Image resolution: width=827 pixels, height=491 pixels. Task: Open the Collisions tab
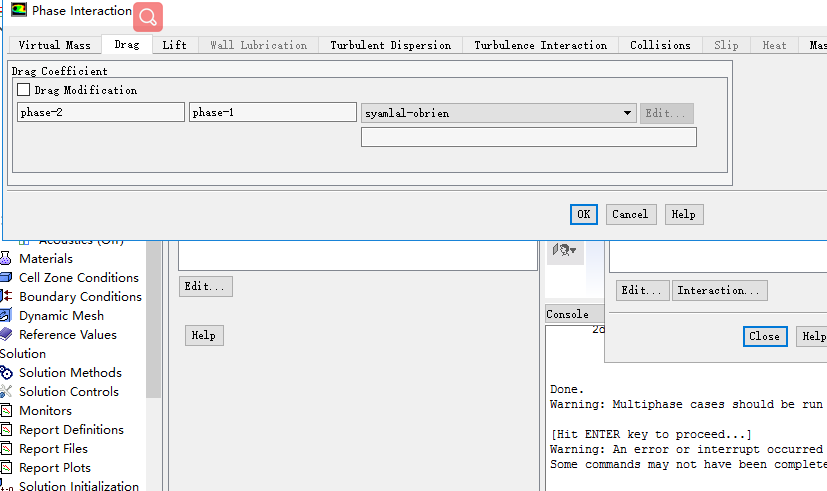(x=660, y=45)
